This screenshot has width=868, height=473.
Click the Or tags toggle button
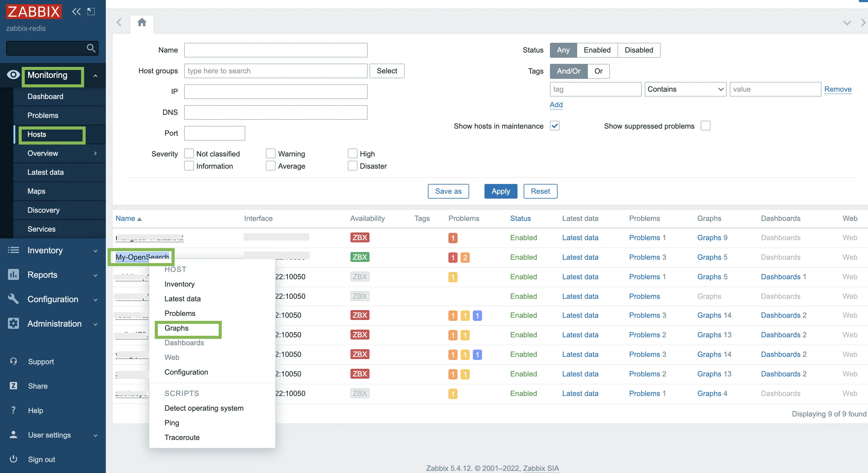(x=598, y=71)
